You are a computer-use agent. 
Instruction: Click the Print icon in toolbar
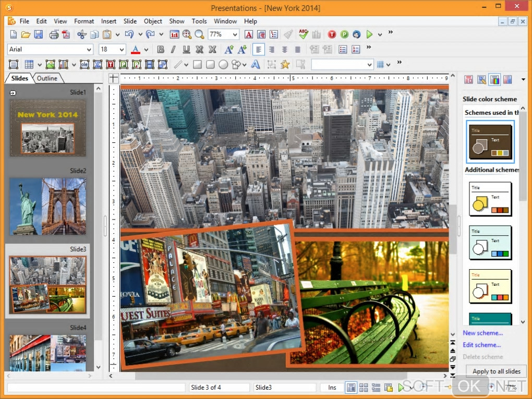54,34
